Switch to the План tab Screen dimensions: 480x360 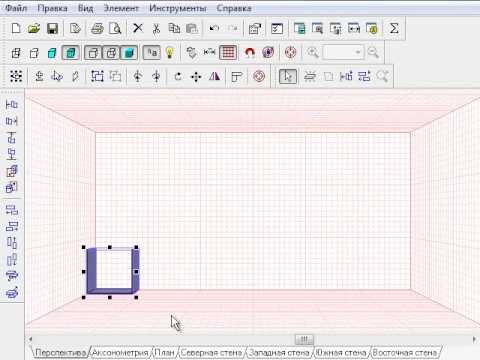[x=165, y=352]
